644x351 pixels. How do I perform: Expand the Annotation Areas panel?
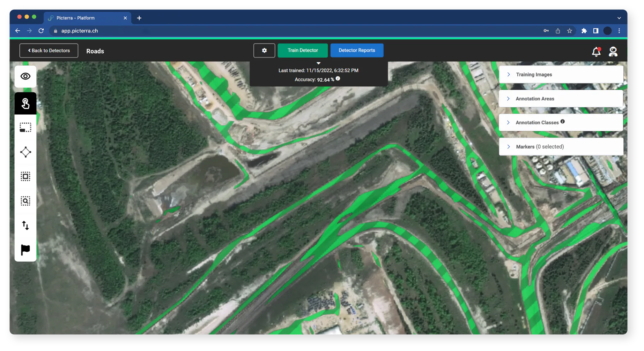tap(561, 99)
